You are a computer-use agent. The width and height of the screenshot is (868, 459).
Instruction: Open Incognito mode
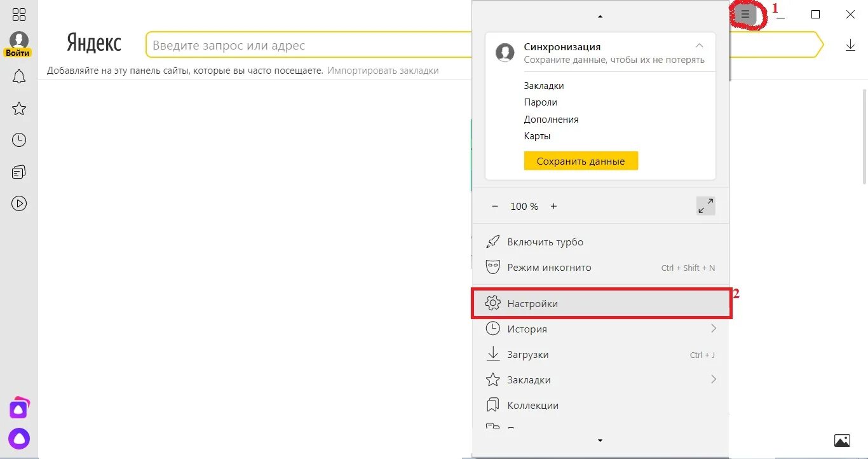[549, 268]
